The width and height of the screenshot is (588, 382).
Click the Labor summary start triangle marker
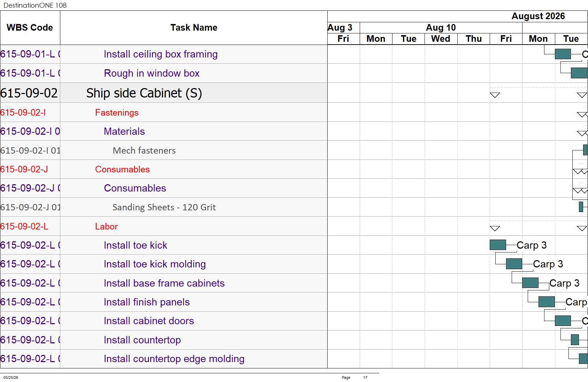(x=495, y=228)
